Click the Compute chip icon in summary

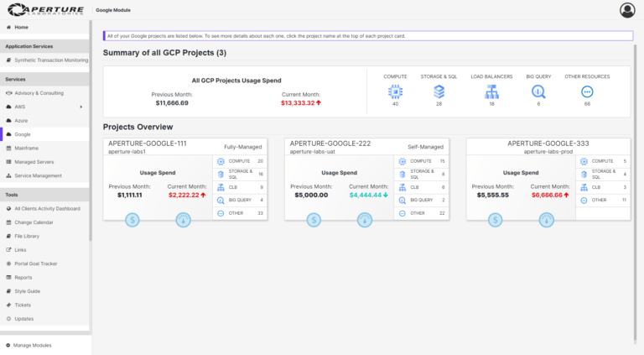tap(395, 91)
